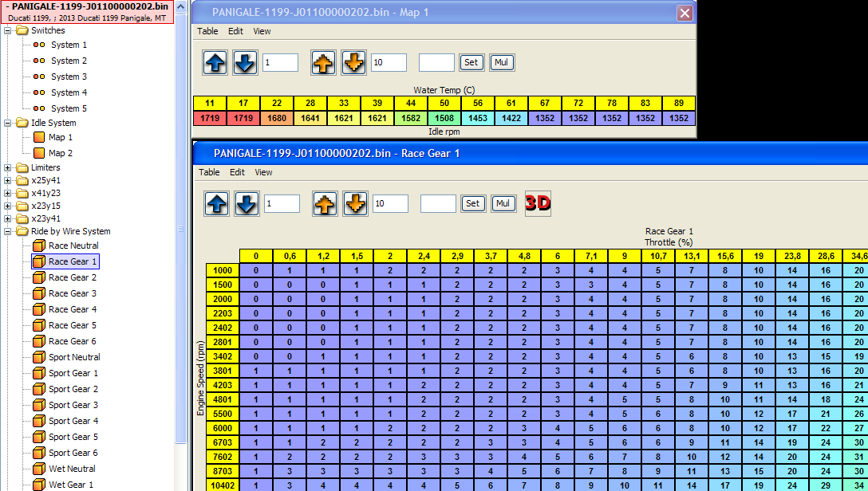Click the empty value field beside Set in Map 1
Screen dimensions: 868x491
436,62
